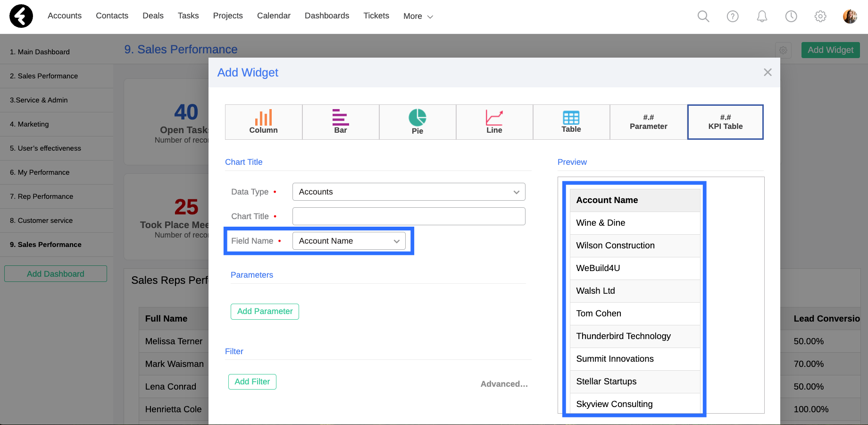The image size is (868, 425).
Task: Click the 70.00% lead conversion value
Action: 809,364
